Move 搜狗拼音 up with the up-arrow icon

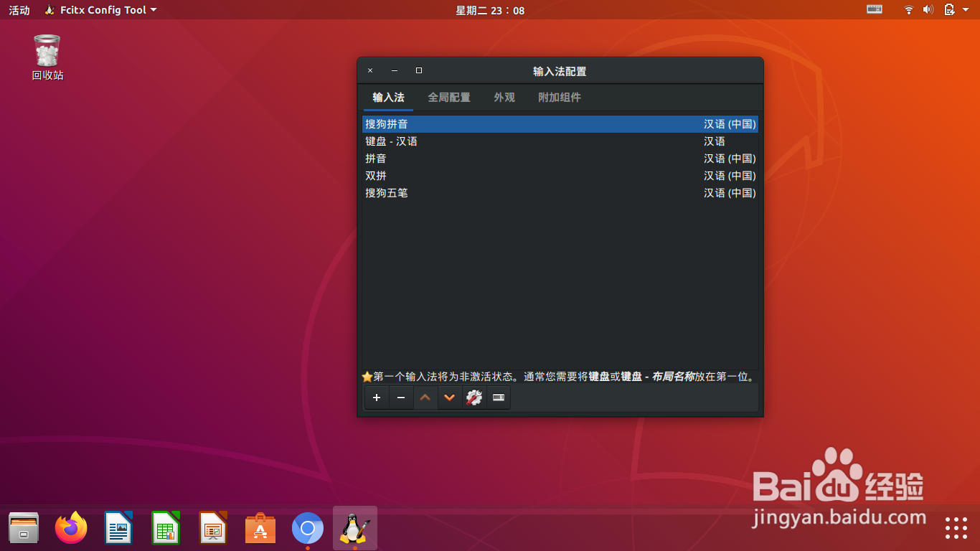coord(425,397)
